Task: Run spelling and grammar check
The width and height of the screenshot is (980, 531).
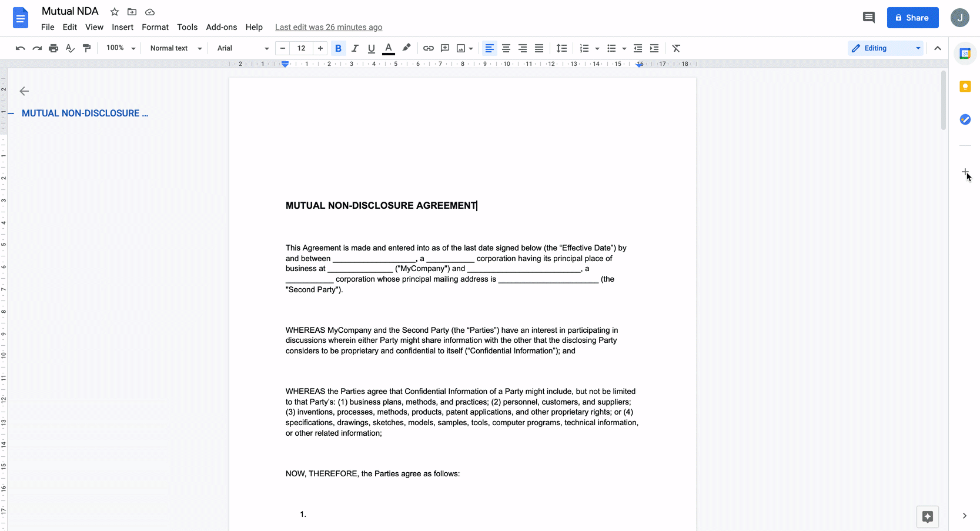Action: click(70, 48)
